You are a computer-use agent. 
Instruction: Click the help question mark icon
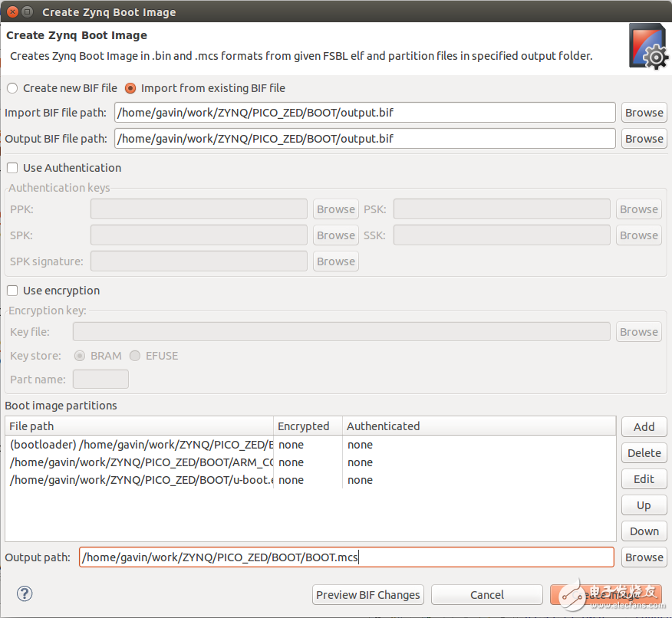(x=25, y=593)
